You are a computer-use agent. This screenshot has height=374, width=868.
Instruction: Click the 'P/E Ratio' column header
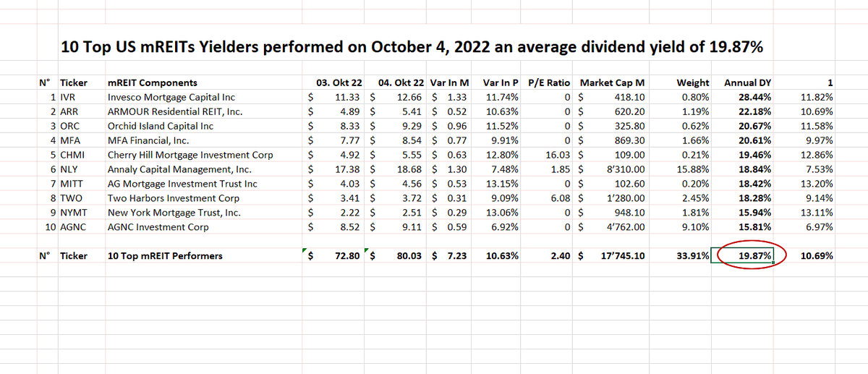(x=550, y=83)
